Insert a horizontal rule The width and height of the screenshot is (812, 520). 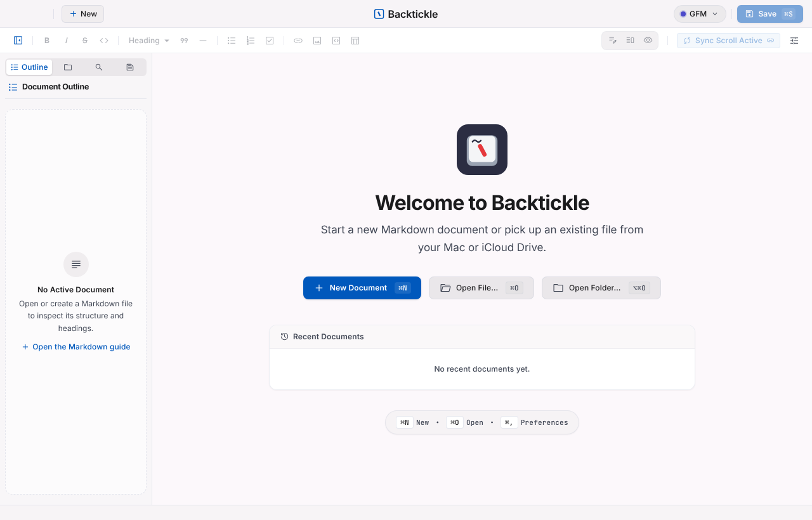pyautogui.click(x=203, y=41)
